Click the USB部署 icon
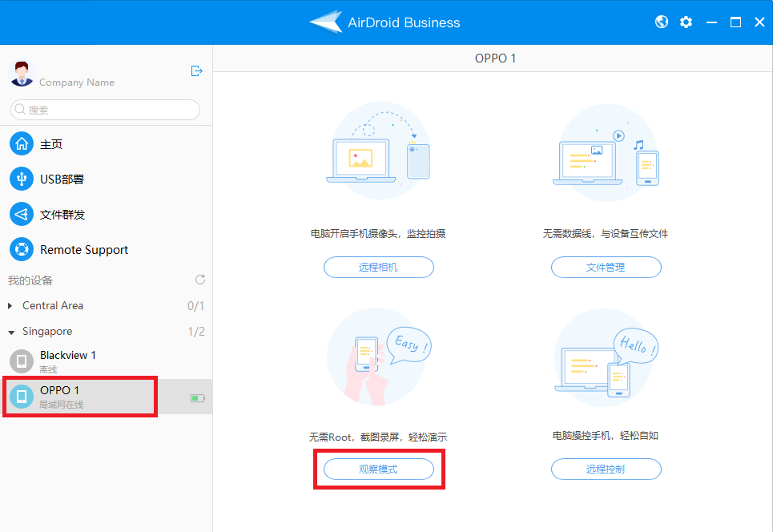 [x=22, y=179]
